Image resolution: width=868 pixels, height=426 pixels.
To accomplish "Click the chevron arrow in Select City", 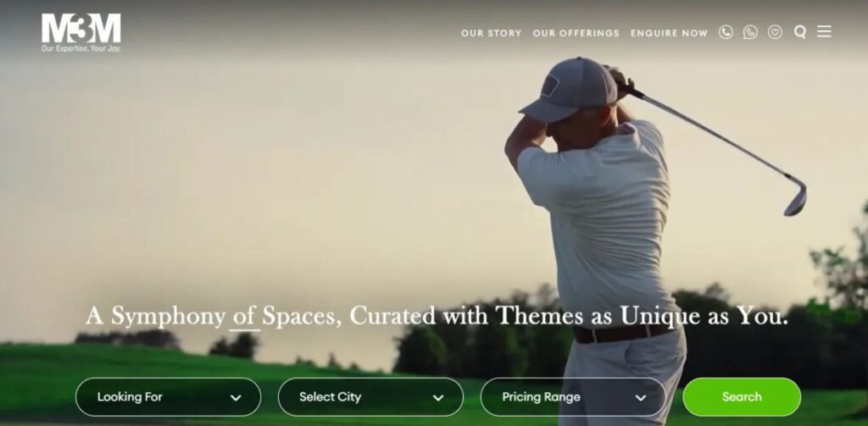I will click(x=438, y=398).
